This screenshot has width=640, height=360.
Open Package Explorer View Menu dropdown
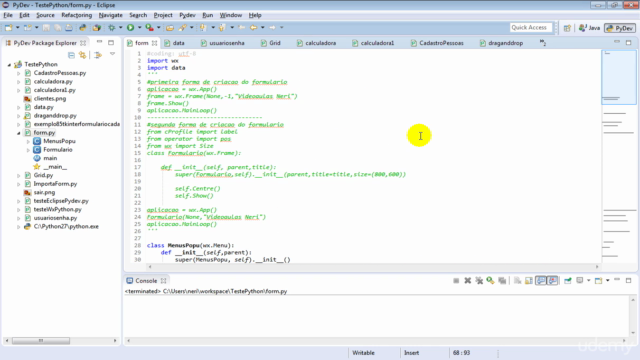(x=112, y=55)
